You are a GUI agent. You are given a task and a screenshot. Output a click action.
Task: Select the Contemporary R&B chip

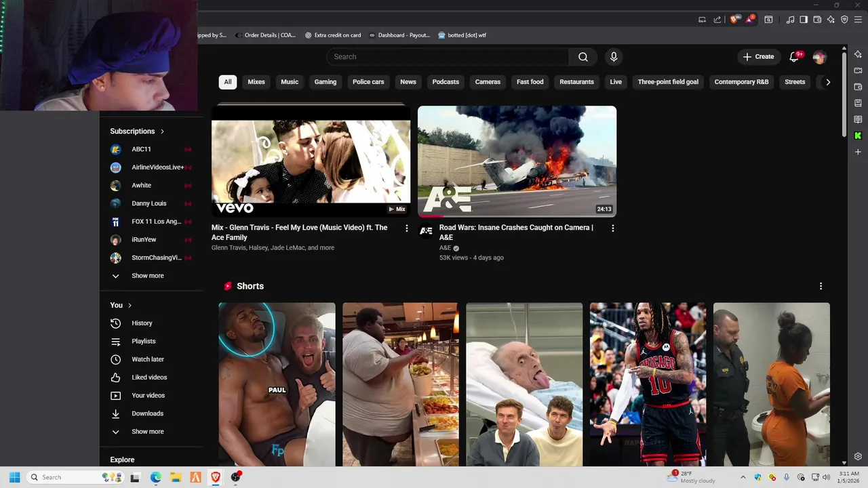click(x=741, y=82)
